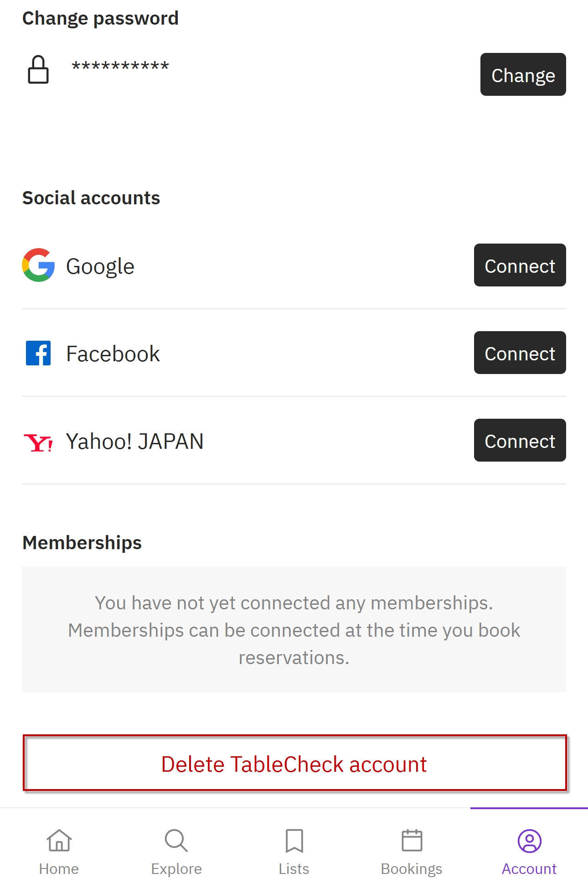The height and width of the screenshot is (894, 588).
Task: Click the Facebook account name text
Action: coord(113,354)
